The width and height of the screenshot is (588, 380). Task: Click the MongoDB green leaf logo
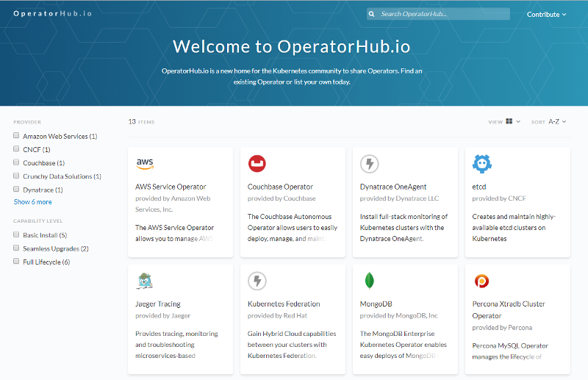coord(370,281)
